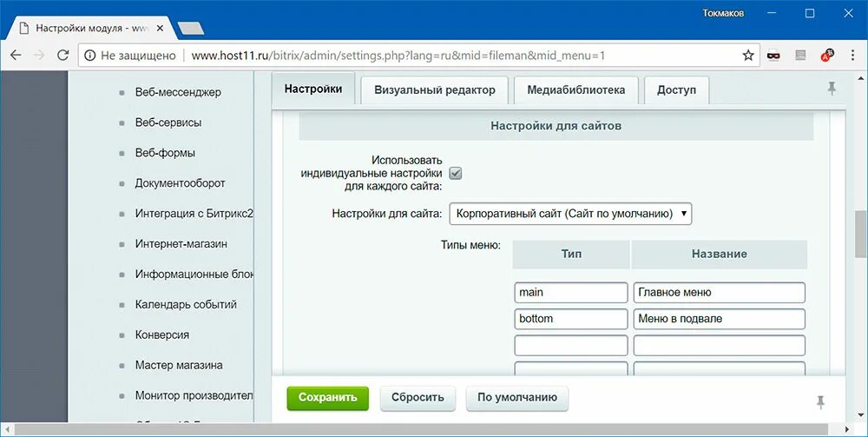This screenshot has height=437, width=868.
Task: Edit the Главное меню name field
Action: 719,293
